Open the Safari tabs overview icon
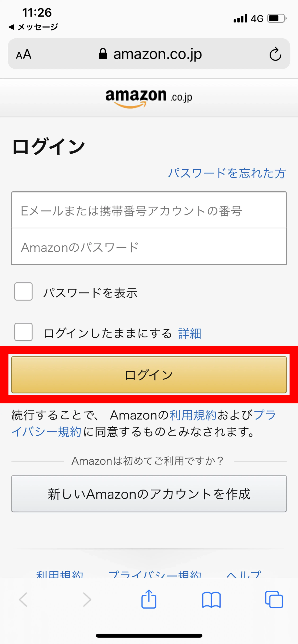 274,599
